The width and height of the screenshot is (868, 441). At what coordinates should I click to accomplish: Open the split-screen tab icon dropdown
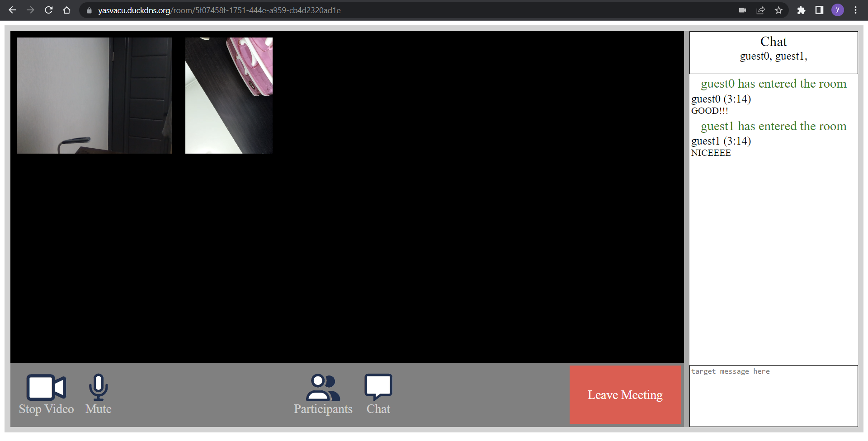pos(819,10)
